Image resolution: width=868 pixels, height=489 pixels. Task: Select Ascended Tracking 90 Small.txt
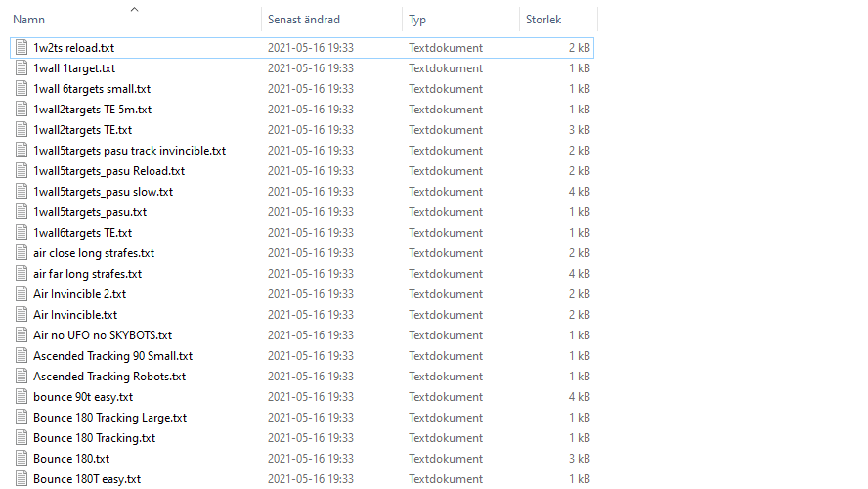[x=112, y=356]
